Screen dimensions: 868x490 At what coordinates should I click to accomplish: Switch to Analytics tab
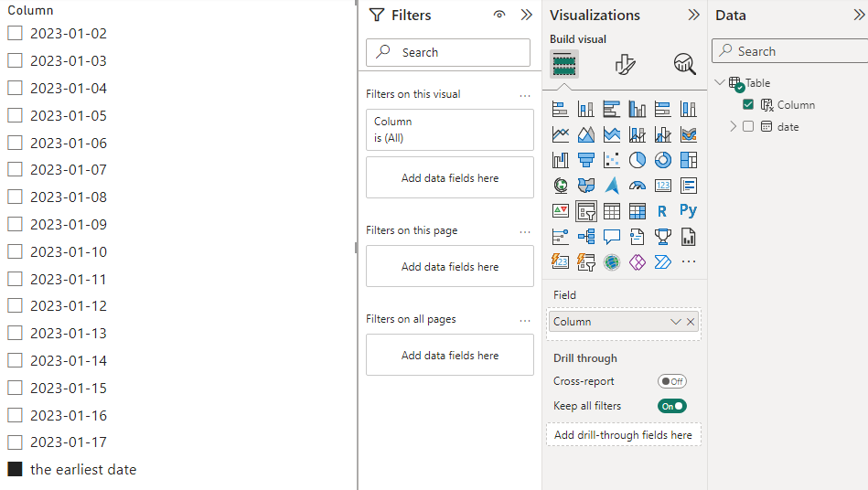(x=685, y=64)
